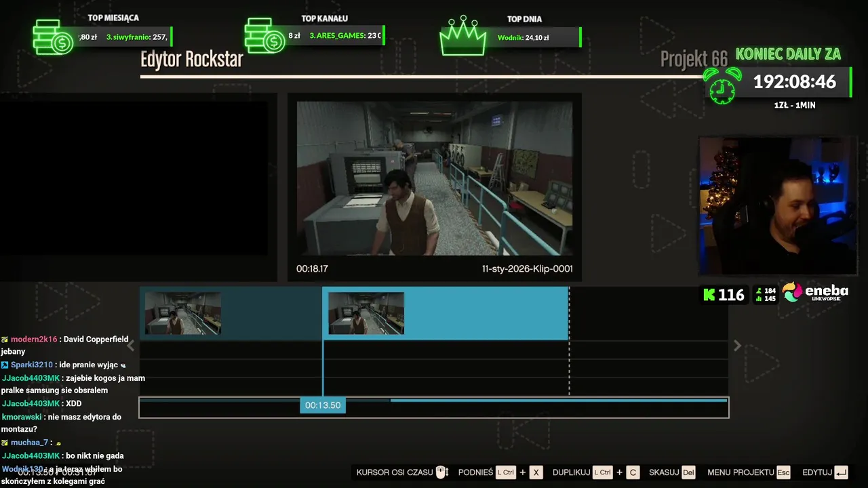Viewport: 868px width, 488px height.
Task: Click the 1ZŁ - 1MIN label
Action: click(795, 105)
